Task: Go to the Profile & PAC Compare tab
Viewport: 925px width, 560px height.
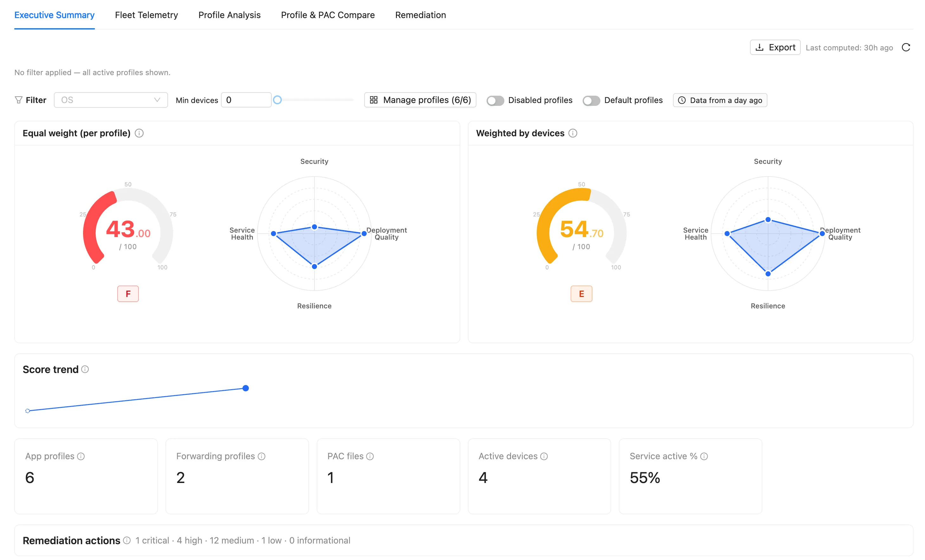Action: click(328, 15)
